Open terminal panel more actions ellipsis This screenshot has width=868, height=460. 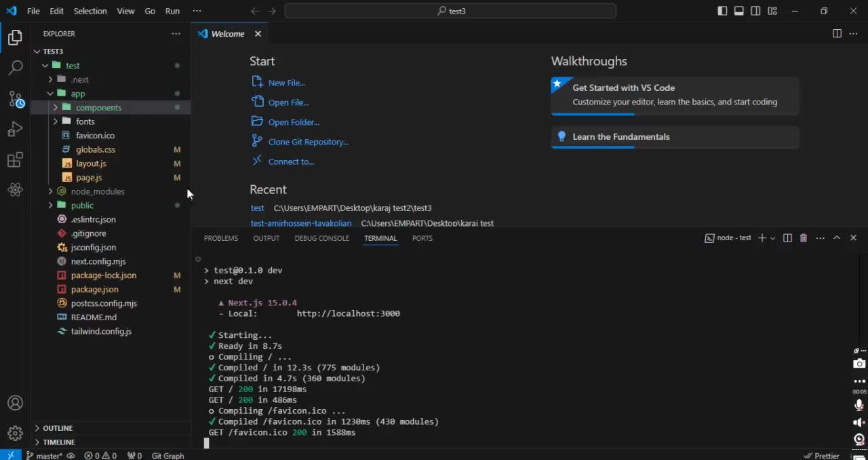click(x=820, y=238)
